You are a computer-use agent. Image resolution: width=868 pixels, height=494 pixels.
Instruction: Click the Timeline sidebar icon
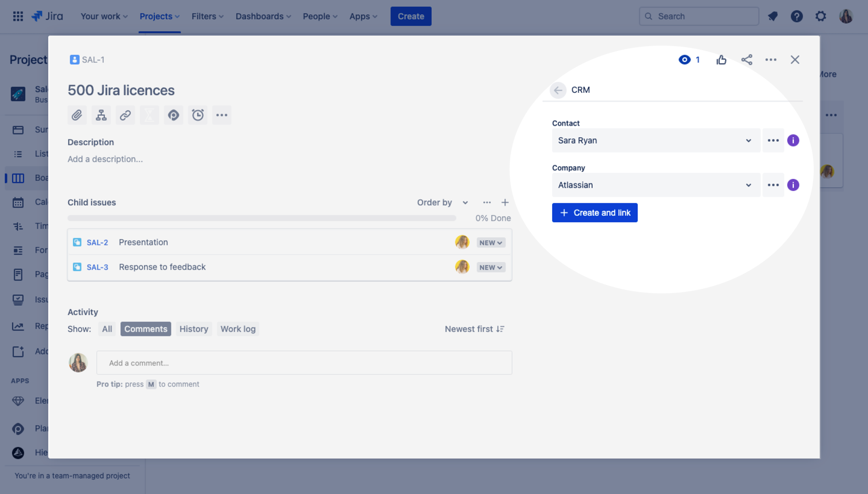(x=18, y=226)
